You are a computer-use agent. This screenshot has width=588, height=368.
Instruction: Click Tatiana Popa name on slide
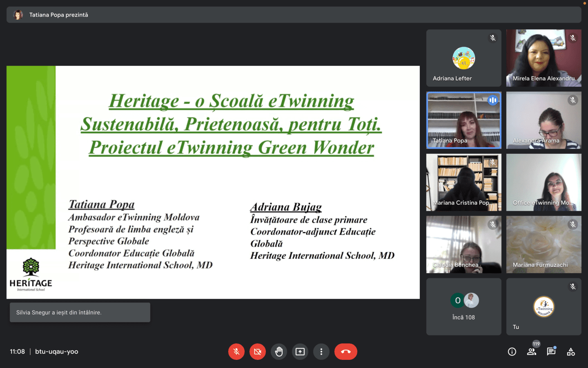pyautogui.click(x=102, y=204)
